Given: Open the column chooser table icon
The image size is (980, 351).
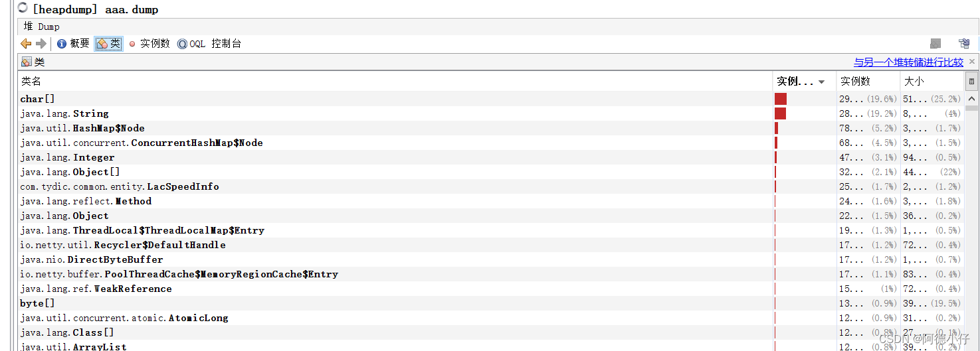Looking at the screenshot, I should point(971,82).
